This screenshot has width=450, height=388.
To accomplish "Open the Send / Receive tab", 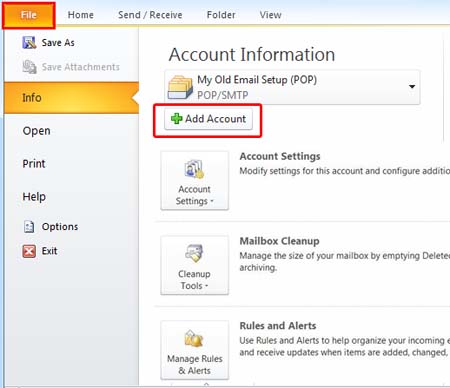I will point(150,15).
